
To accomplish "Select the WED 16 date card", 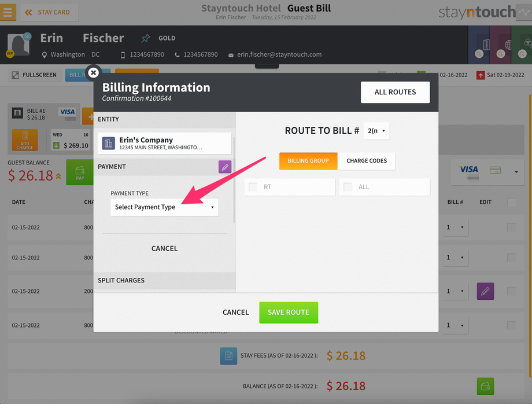I will point(71,140).
